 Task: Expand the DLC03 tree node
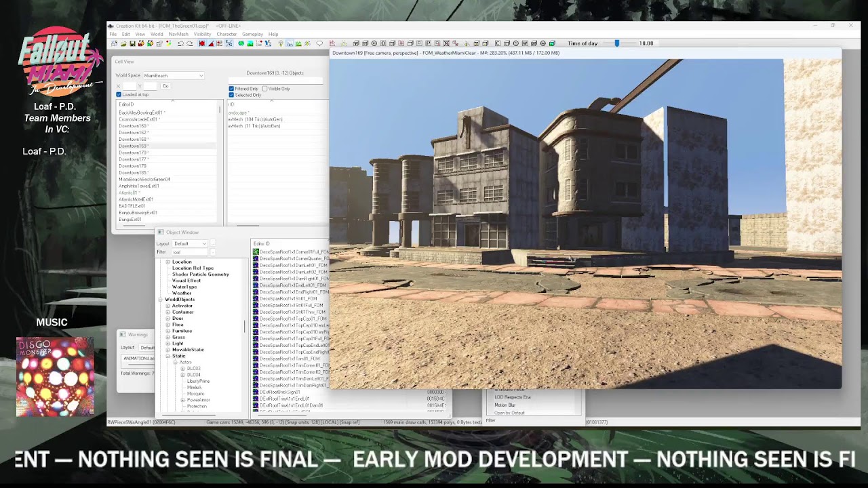[182, 369]
